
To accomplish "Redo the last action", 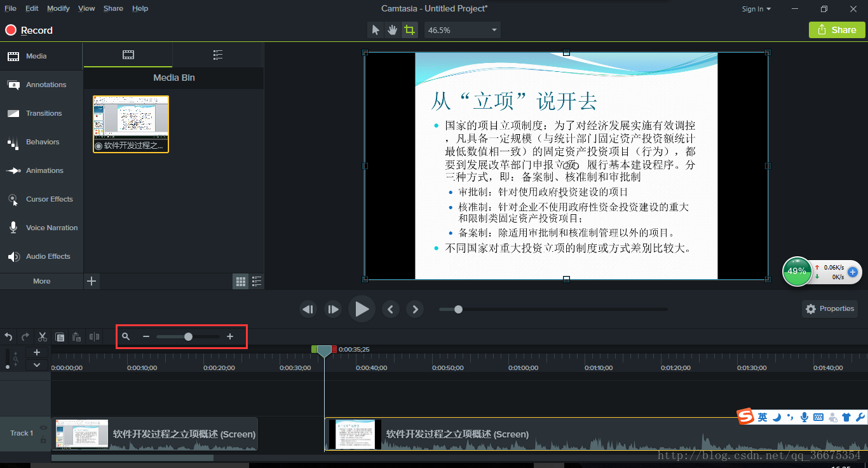I will 25,336.
